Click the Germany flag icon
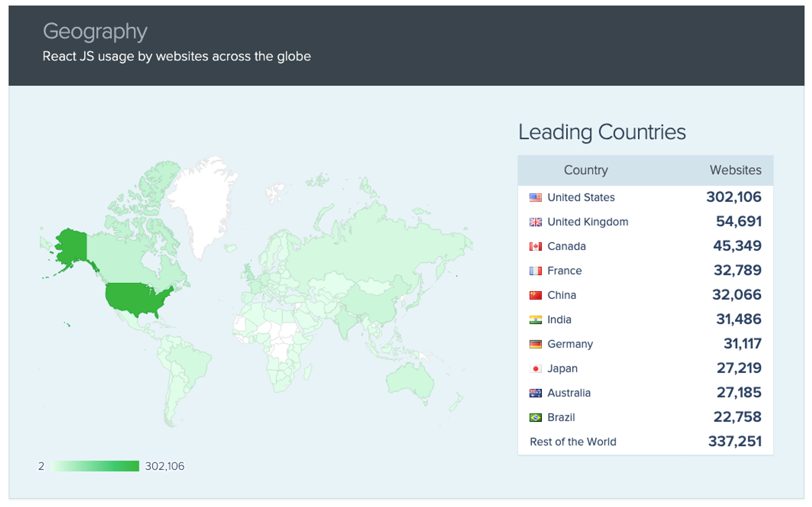 [535, 344]
